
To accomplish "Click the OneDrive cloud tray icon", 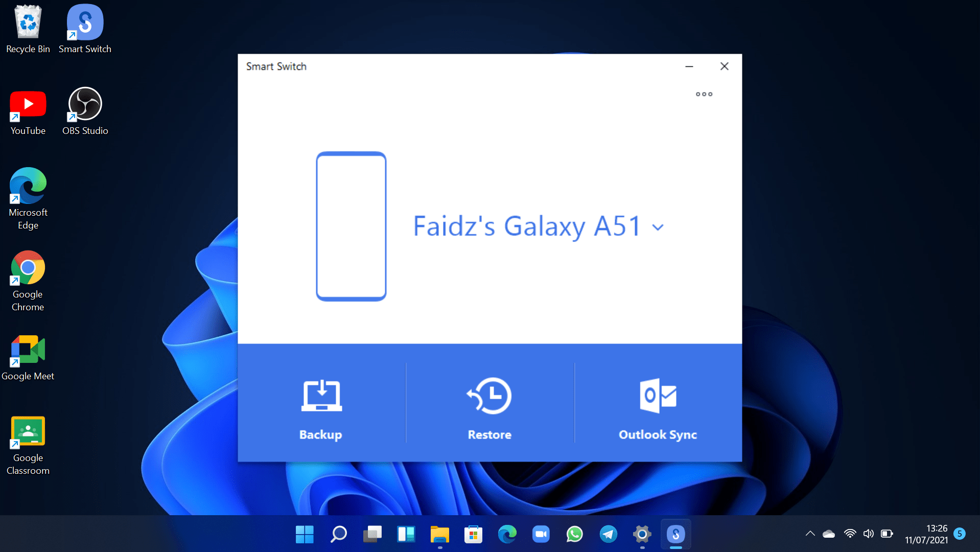I will (829, 534).
